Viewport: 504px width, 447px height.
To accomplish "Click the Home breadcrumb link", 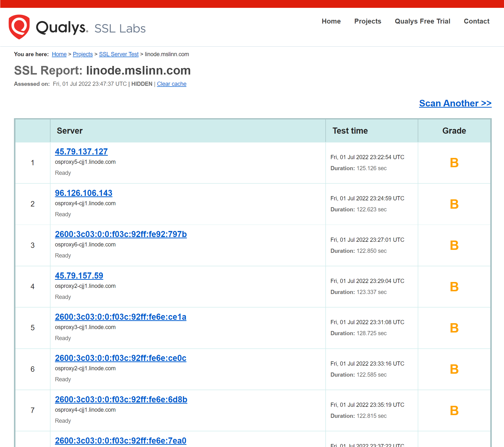I will click(x=59, y=54).
